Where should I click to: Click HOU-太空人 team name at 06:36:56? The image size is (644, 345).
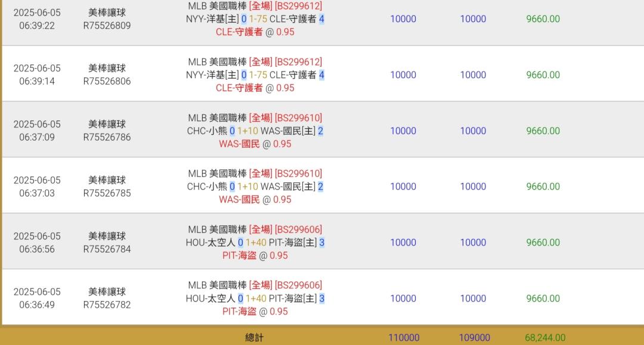[210, 243]
